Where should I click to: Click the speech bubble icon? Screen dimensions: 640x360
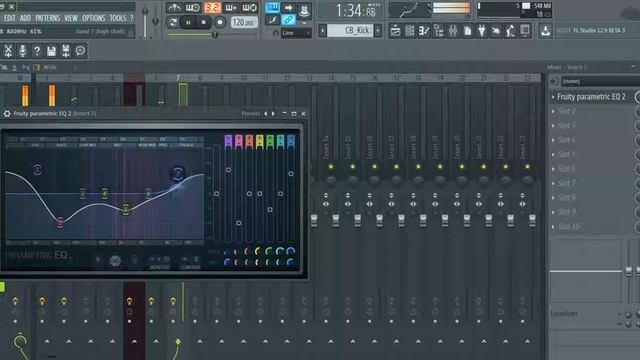coord(80,51)
